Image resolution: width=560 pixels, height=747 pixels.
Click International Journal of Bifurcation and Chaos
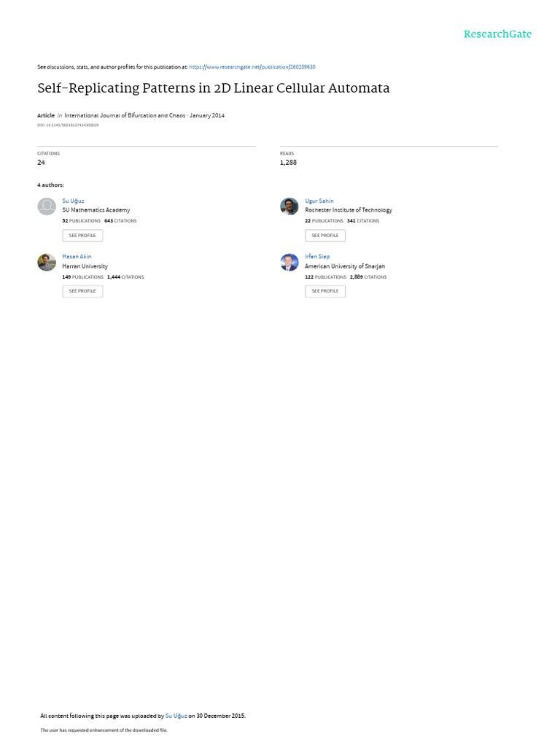point(125,115)
